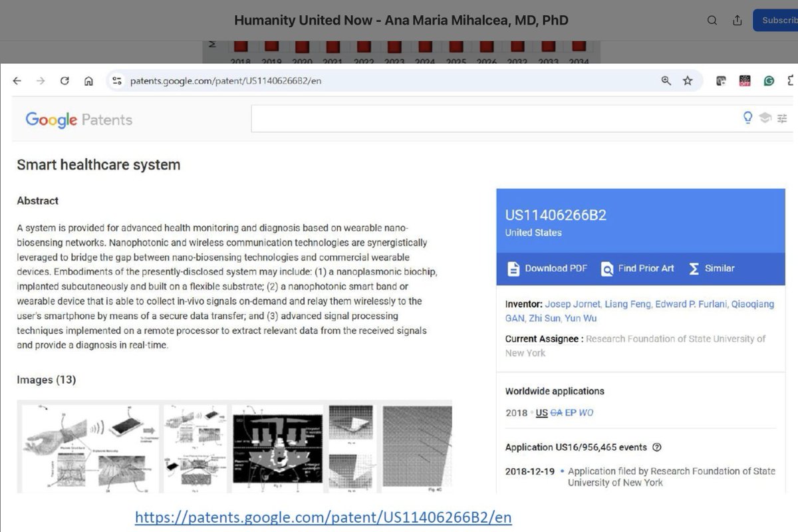Click the browser forward arrow
This screenshot has width=798, height=532.
click(41, 81)
